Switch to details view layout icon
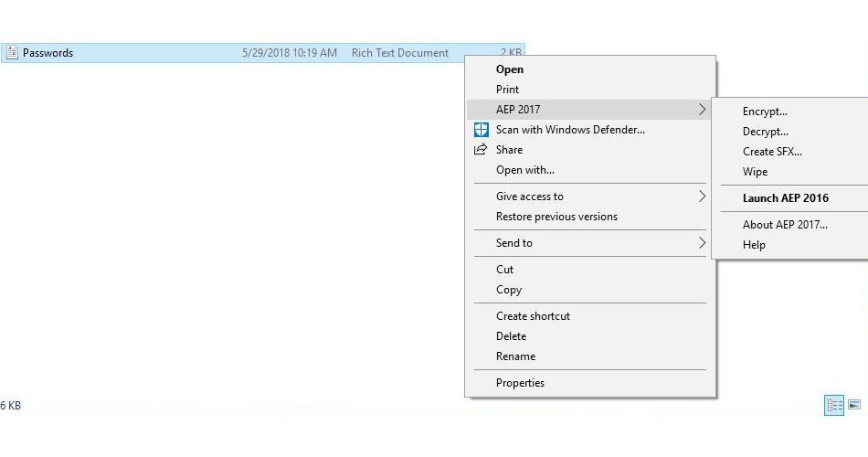 834,405
